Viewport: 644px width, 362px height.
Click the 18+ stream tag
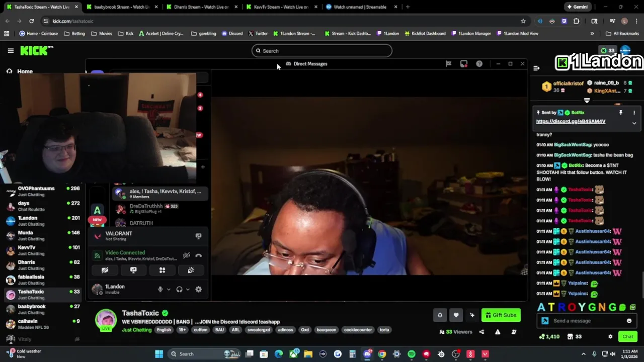coord(182,330)
